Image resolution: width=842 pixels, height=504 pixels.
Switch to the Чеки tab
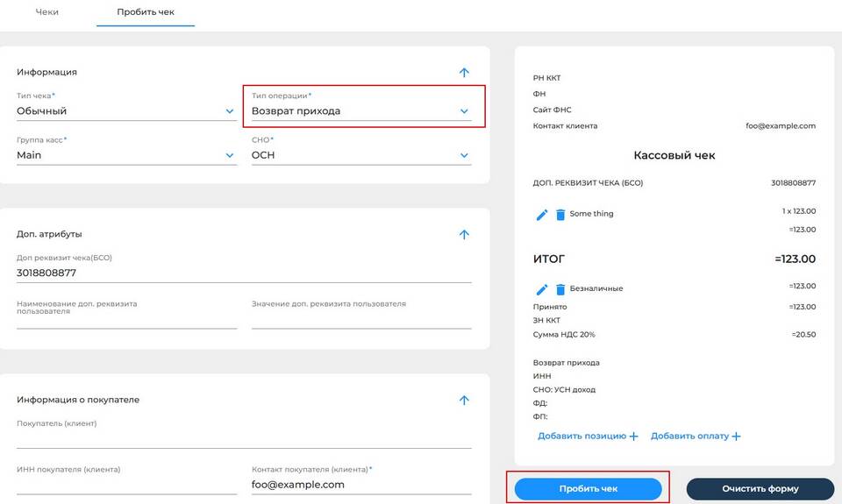point(47,11)
